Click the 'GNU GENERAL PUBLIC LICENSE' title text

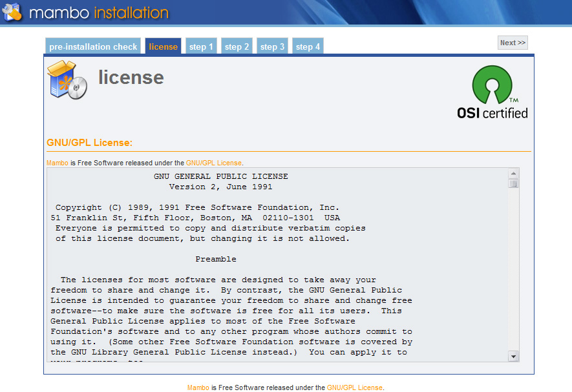(220, 176)
